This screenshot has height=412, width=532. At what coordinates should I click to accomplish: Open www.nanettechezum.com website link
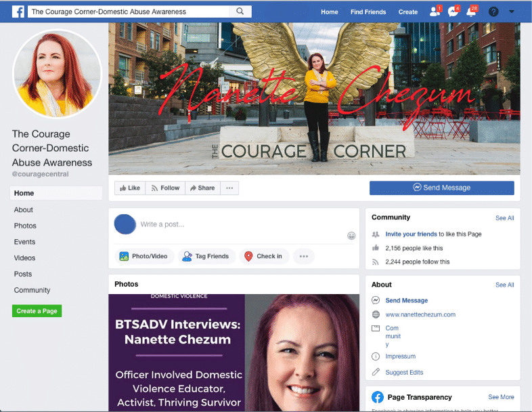420,314
